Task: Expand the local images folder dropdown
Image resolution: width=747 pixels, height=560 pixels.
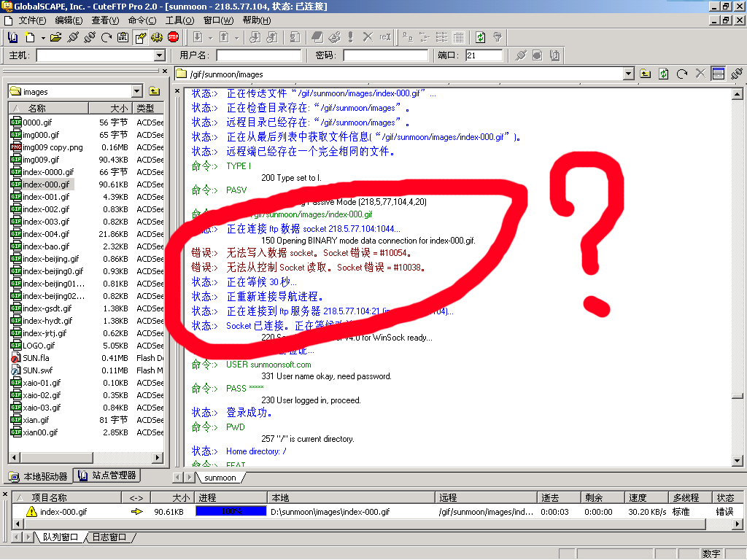Action: (136, 91)
